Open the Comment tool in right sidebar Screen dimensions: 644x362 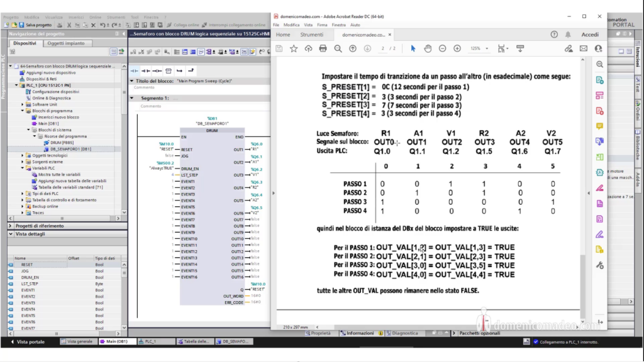pyautogui.click(x=600, y=126)
